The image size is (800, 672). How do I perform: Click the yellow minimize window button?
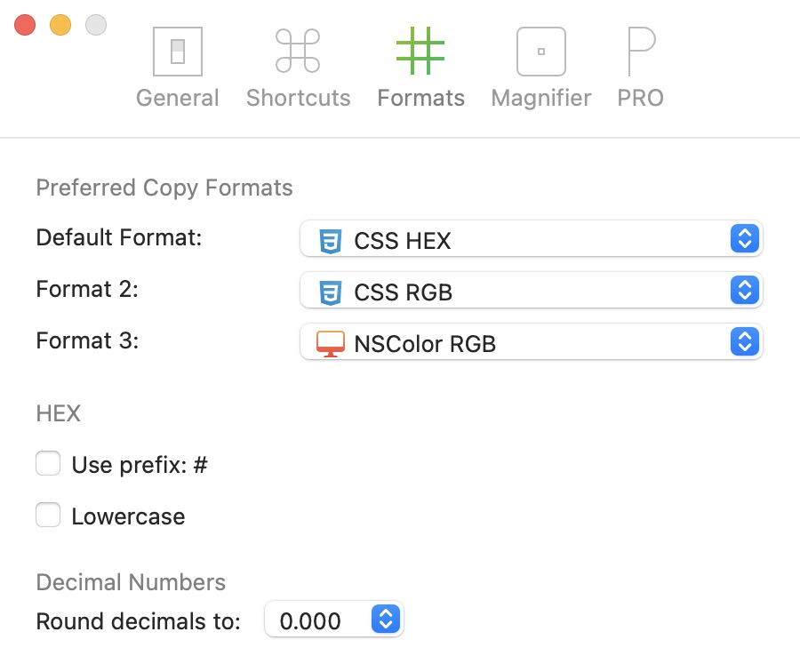(x=60, y=25)
